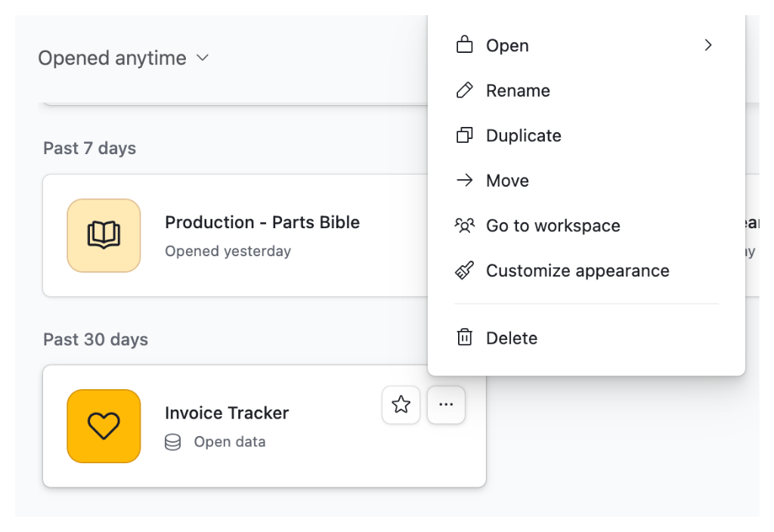Expand the Open submenu chevron arrow

pos(707,45)
